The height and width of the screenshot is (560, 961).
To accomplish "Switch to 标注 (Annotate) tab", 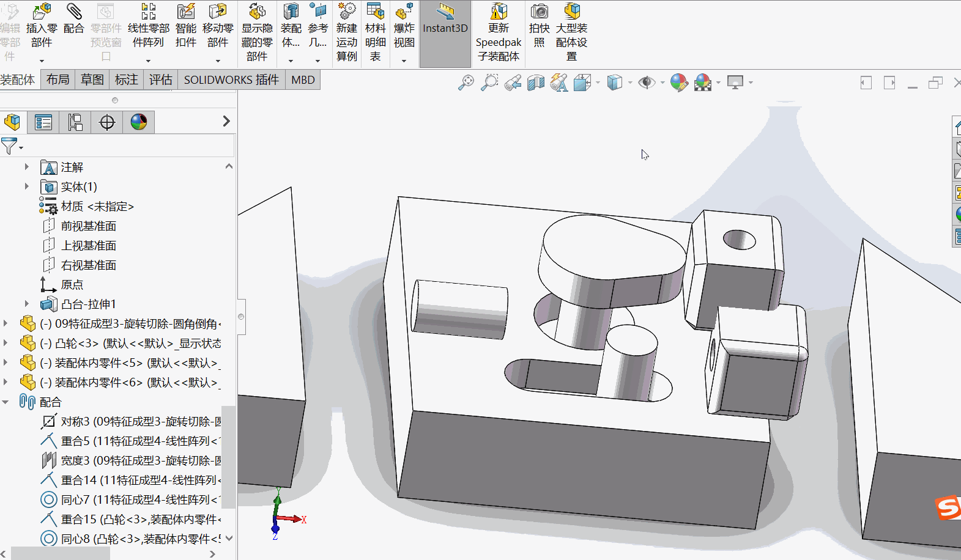I will [127, 80].
